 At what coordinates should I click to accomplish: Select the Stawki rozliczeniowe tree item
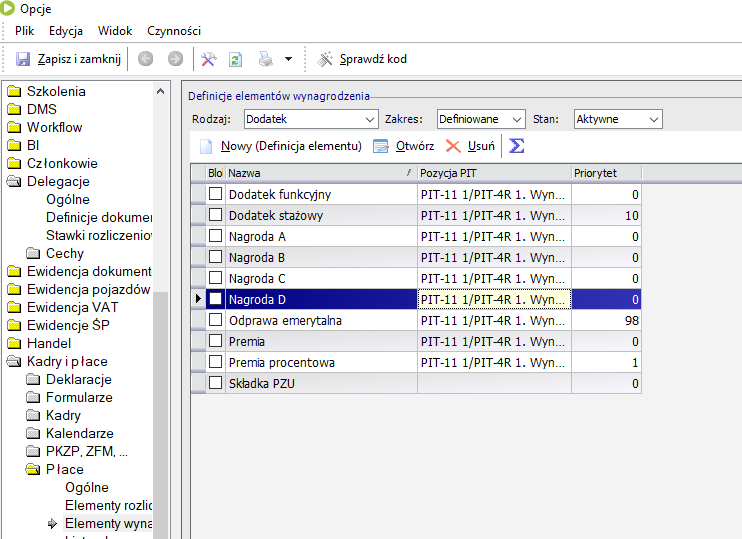coord(99,235)
